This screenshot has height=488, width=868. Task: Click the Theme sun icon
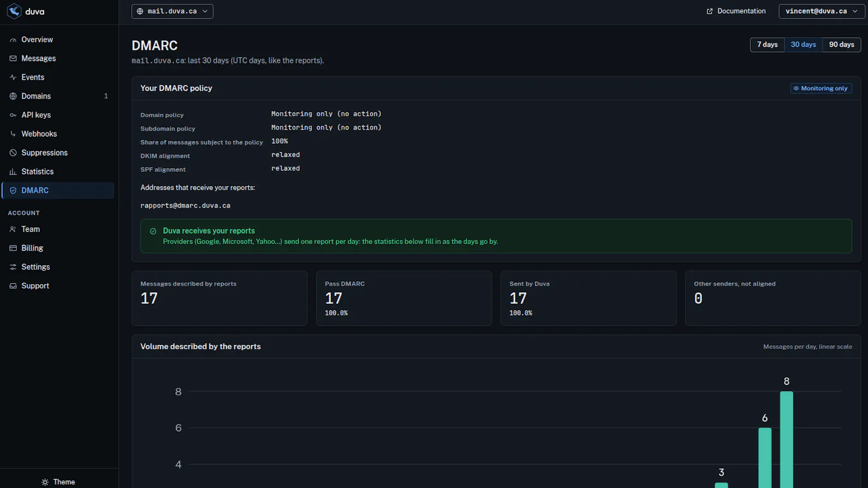[45, 482]
